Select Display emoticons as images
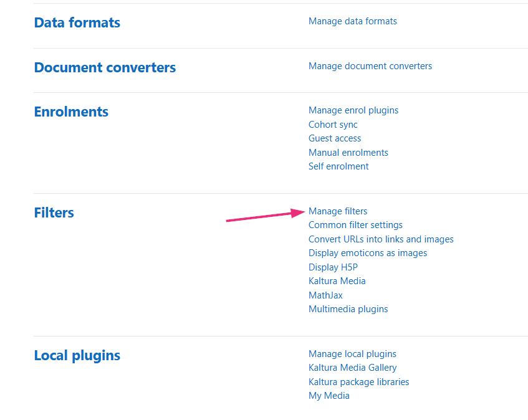This screenshot has height=420, width=528. coord(368,253)
